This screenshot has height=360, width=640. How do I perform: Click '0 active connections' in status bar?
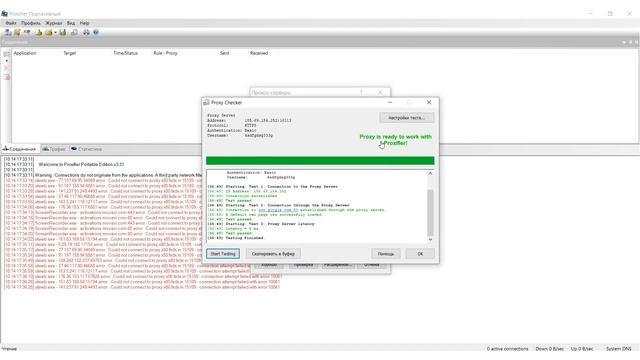pos(507,349)
